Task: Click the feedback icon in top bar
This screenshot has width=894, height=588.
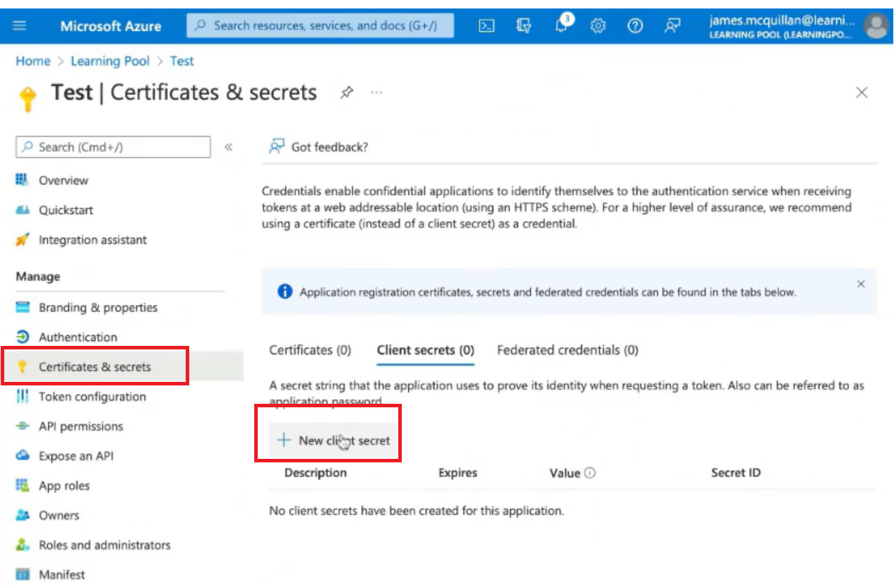Action: point(672,26)
